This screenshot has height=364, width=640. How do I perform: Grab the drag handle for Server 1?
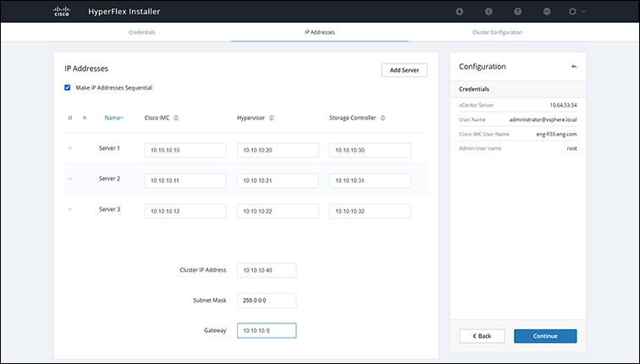(x=69, y=148)
